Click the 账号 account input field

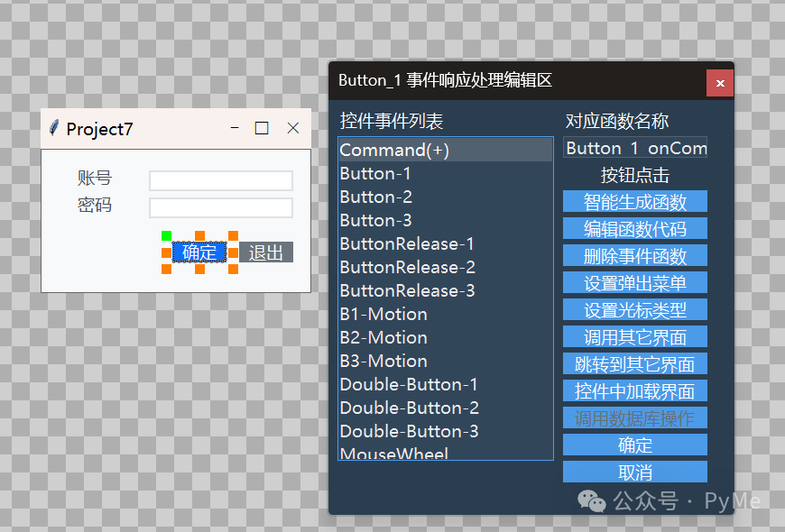pos(221,180)
